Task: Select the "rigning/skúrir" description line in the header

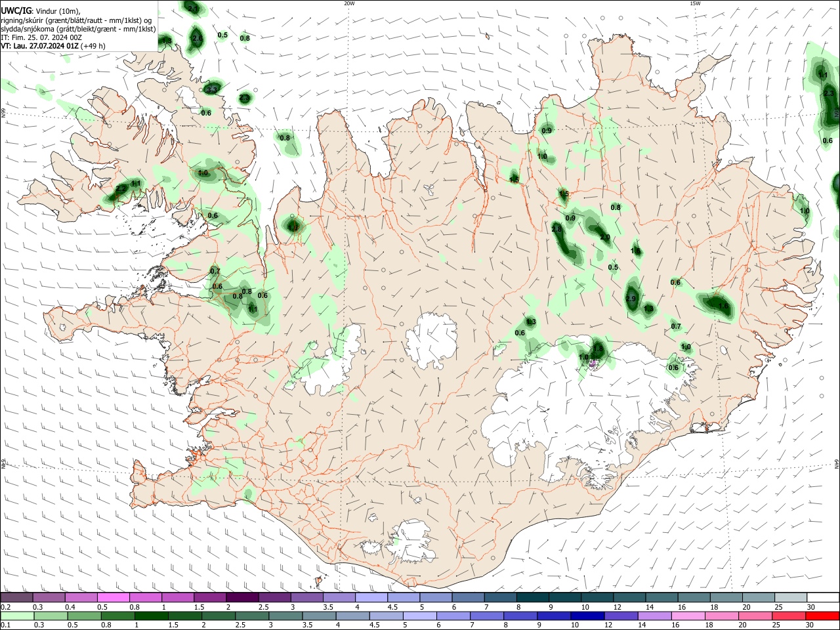Action: (x=77, y=20)
